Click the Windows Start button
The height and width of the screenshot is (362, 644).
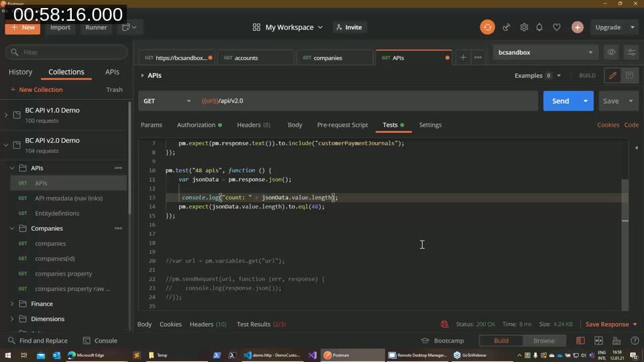tap(8, 355)
